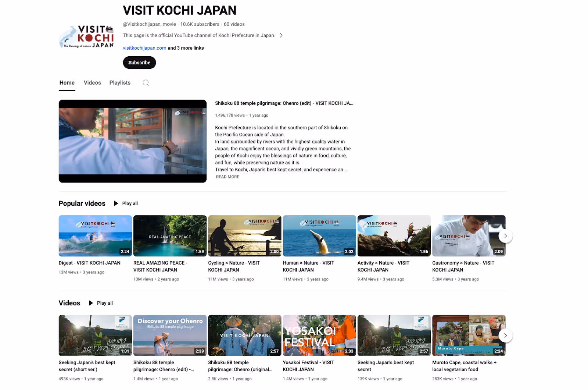Screen dimensions: 588x390
Task: Click READ MORE under featured description
Action: coord(227,177)
